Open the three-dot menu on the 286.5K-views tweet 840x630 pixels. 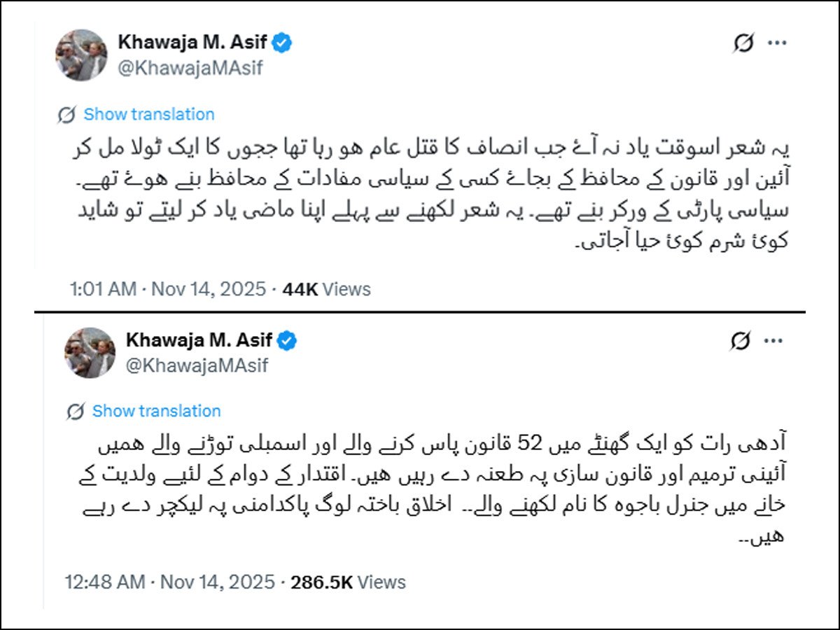(x=773, y=341)
